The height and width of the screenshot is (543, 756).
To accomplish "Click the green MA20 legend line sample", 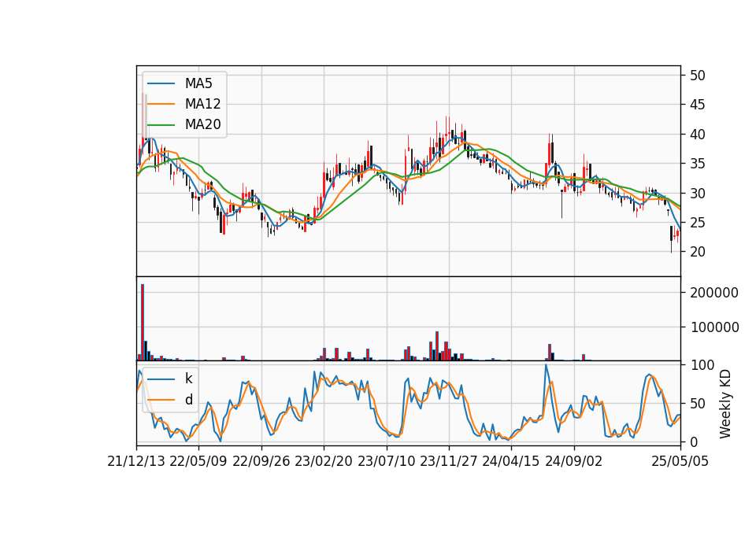I will 161,124.
